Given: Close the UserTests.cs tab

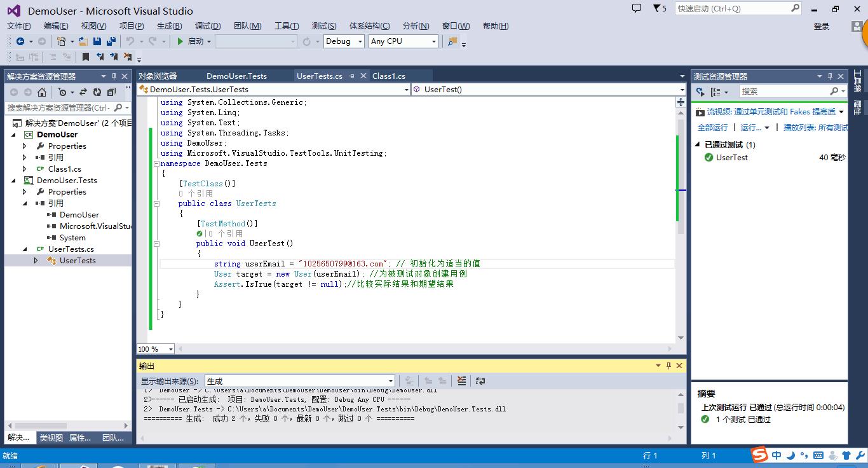Looking at the screenshot, I should click(x=363, y=76).
